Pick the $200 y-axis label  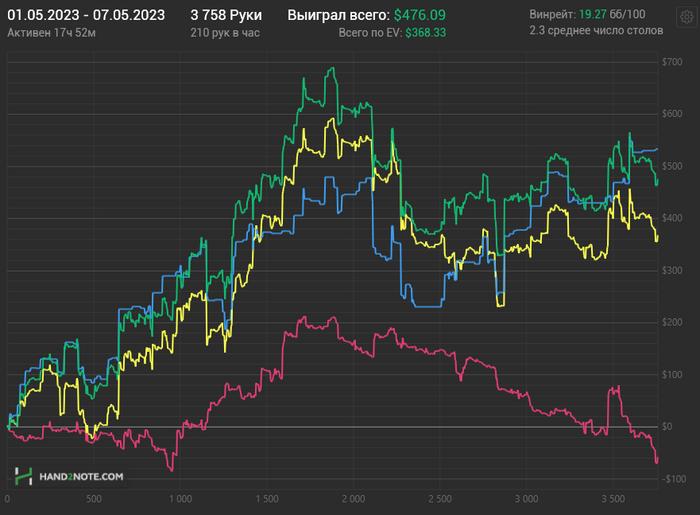pos(672,322)
